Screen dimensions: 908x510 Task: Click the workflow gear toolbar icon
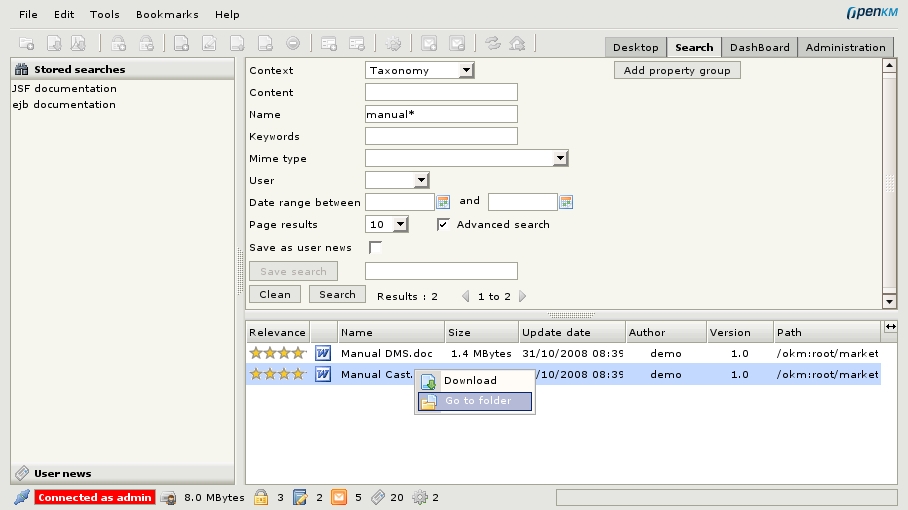[393, 43]
